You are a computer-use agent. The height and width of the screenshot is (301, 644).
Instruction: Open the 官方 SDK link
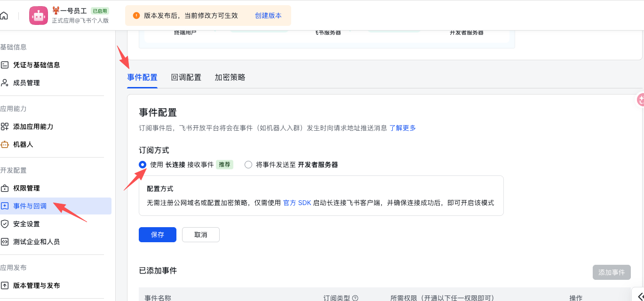pos(296,202)
